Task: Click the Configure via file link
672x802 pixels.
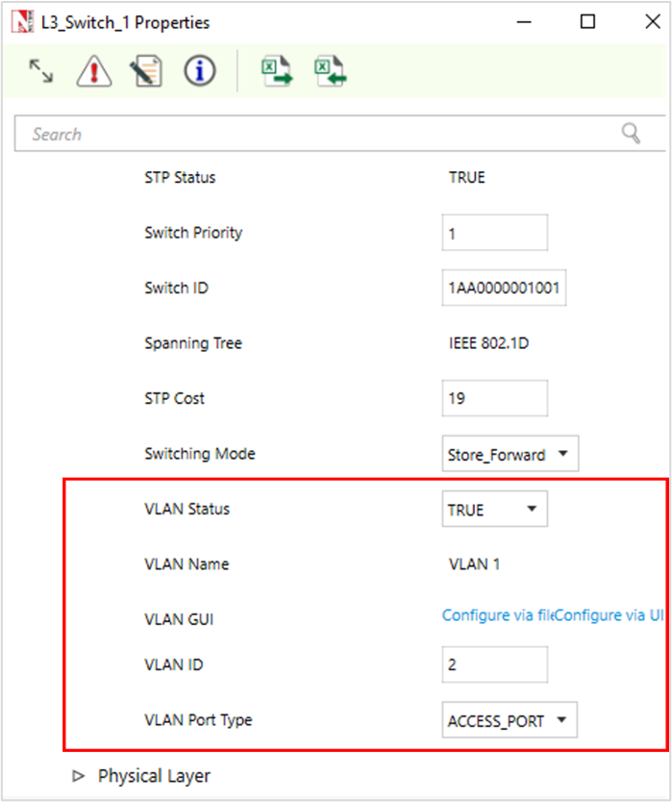Action: pyautogui.click(x=495, y=615)
